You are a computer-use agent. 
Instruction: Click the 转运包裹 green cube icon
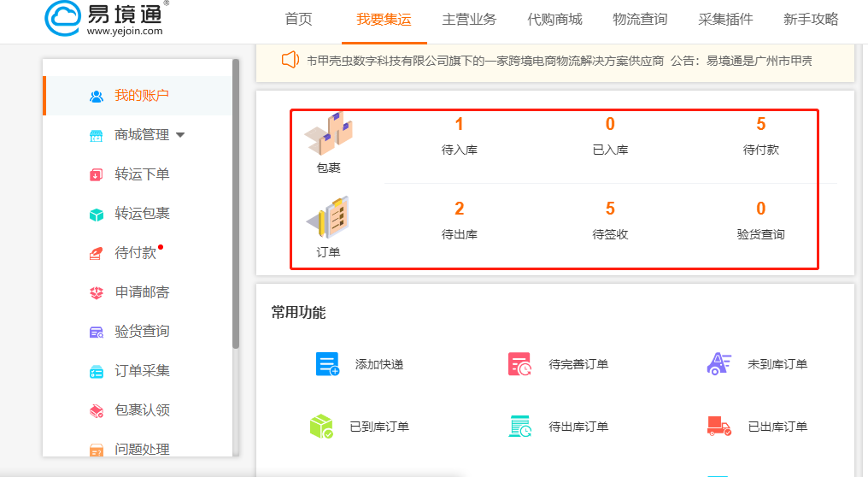[x=97, y=215]
